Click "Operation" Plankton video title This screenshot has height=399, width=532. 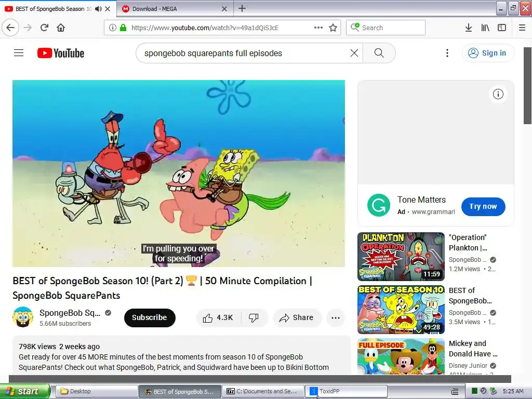point(468,243)
